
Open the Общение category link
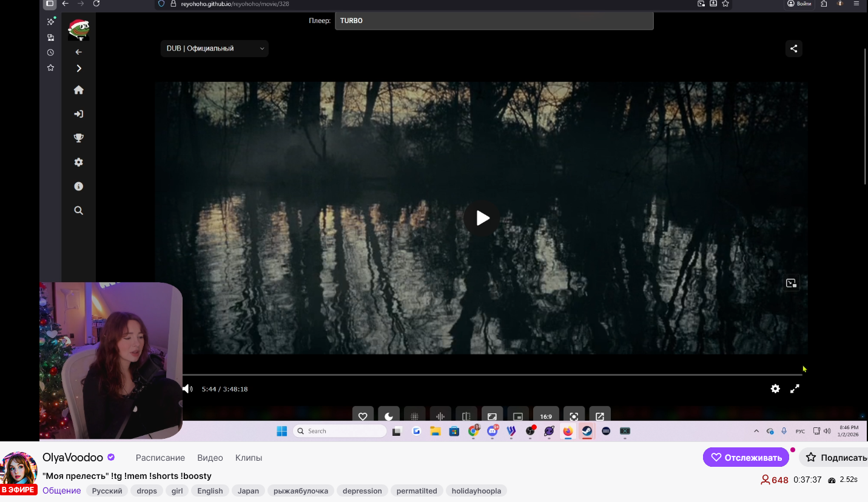pos(62,491)
